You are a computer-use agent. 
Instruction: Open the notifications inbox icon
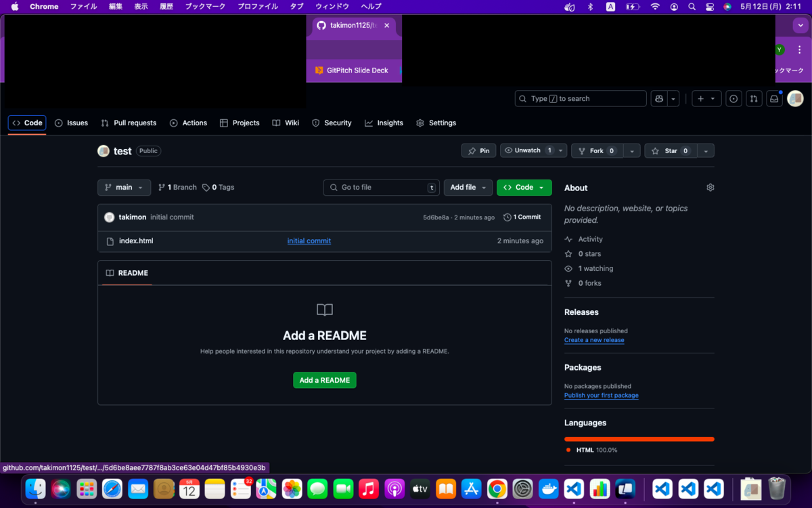pyautogui.click(x=774, y=98)
